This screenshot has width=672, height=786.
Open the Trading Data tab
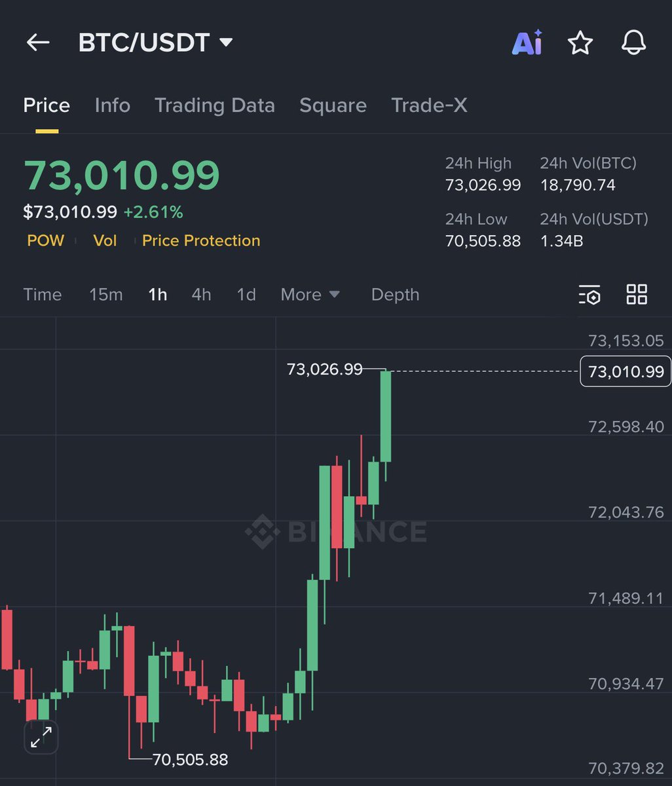pyautogui.click(x=215, y=105)
